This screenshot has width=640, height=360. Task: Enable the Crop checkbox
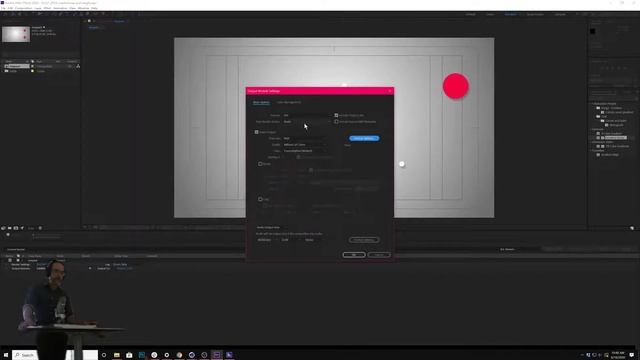260,199
